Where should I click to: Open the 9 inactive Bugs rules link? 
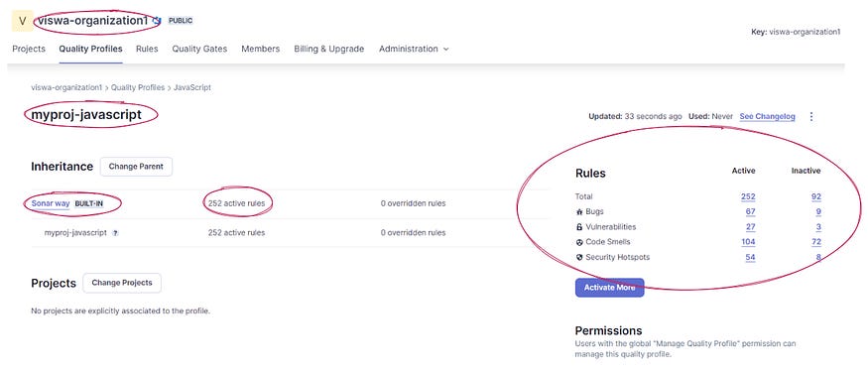tap(818, 212)
